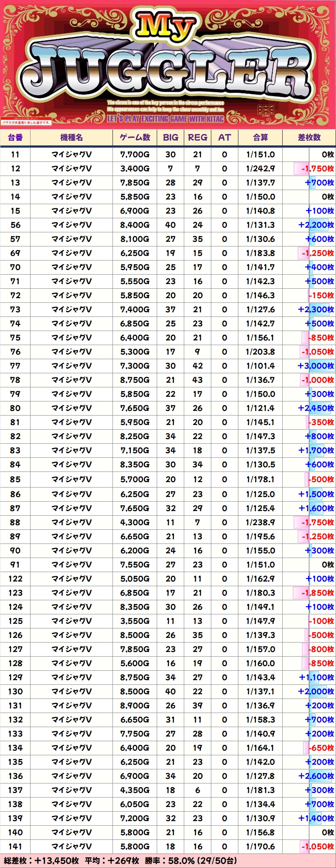Select the +2,600枚 value for machine 136
This screenshot has height=868, width=336.
point(316,776)
